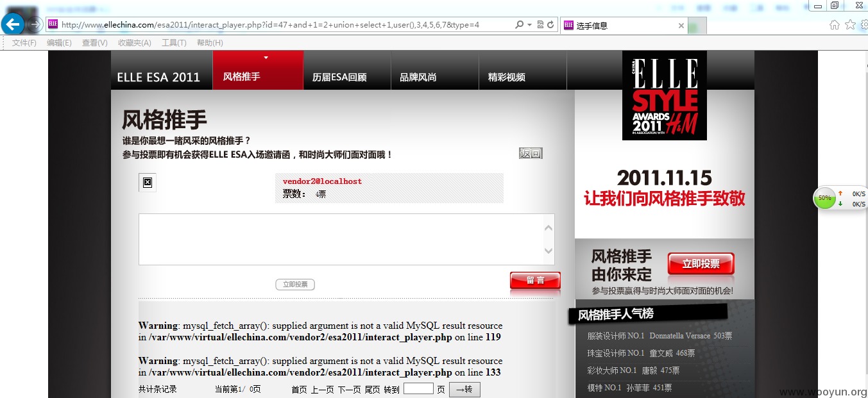Click the search magnifier in address bar
The height and width of the screenshot is (398, 868).
519,25
